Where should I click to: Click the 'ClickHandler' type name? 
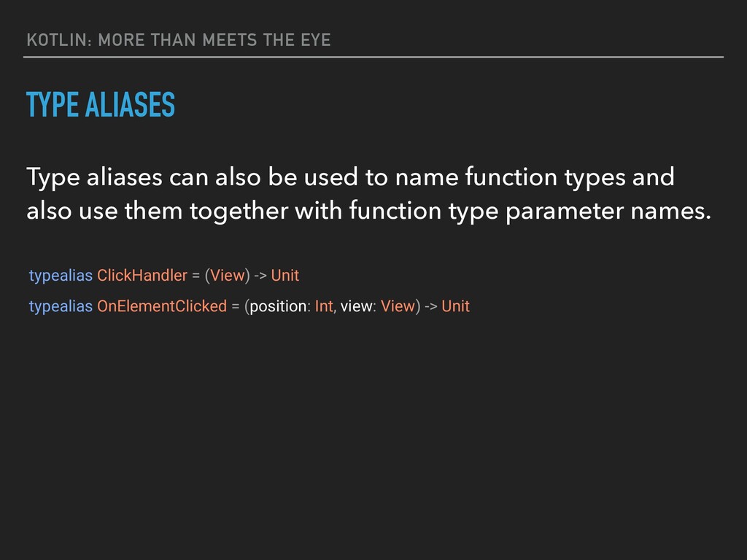click(x=142, y=275)
